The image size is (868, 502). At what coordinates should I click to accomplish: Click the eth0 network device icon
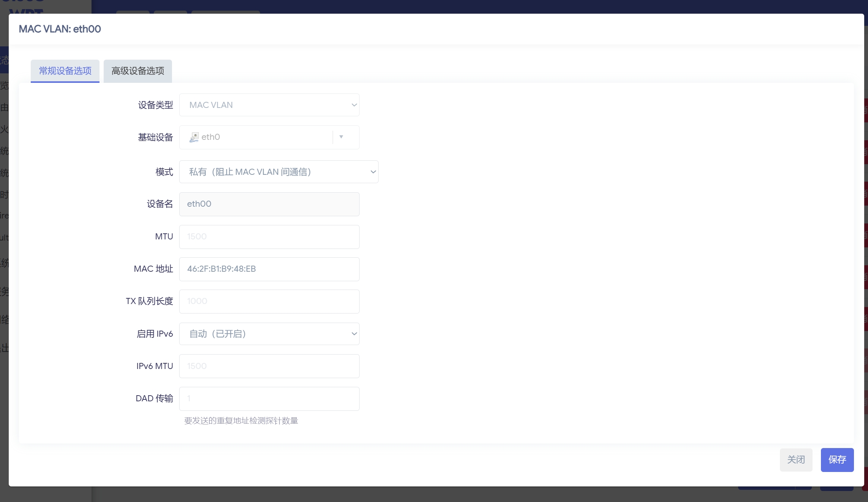tap(194, 137)
